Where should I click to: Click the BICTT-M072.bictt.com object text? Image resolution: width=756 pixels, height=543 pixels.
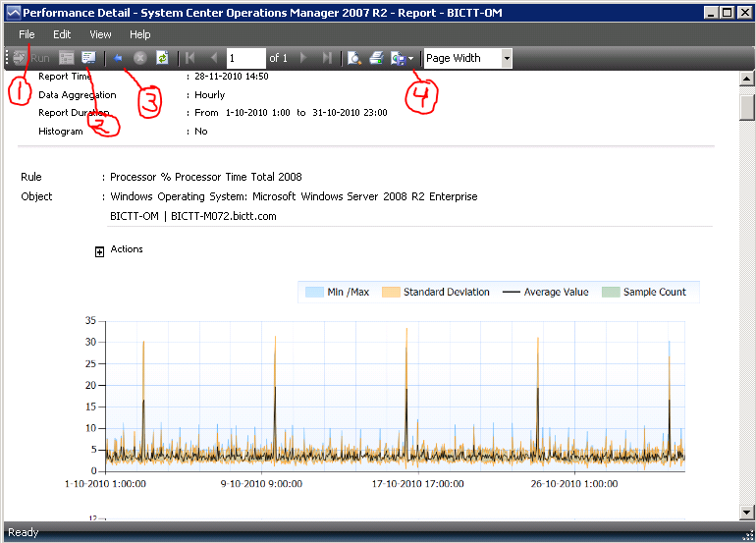[224, 216]
